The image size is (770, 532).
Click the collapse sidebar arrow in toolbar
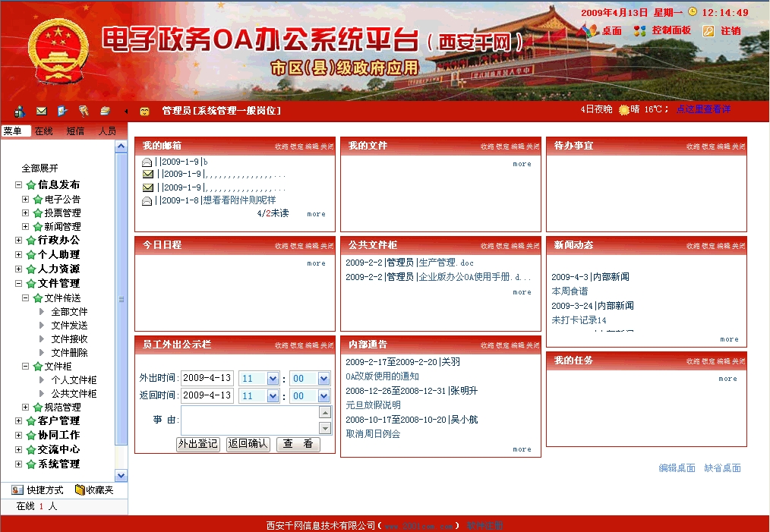click(x=125, y=112)
